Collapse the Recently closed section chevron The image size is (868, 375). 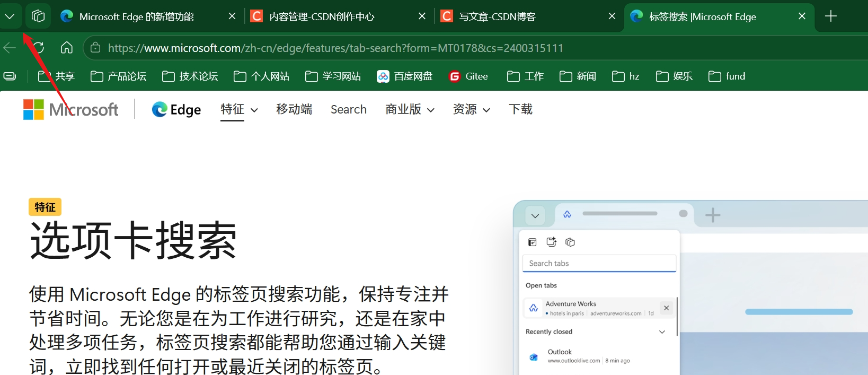pos(662,332)
